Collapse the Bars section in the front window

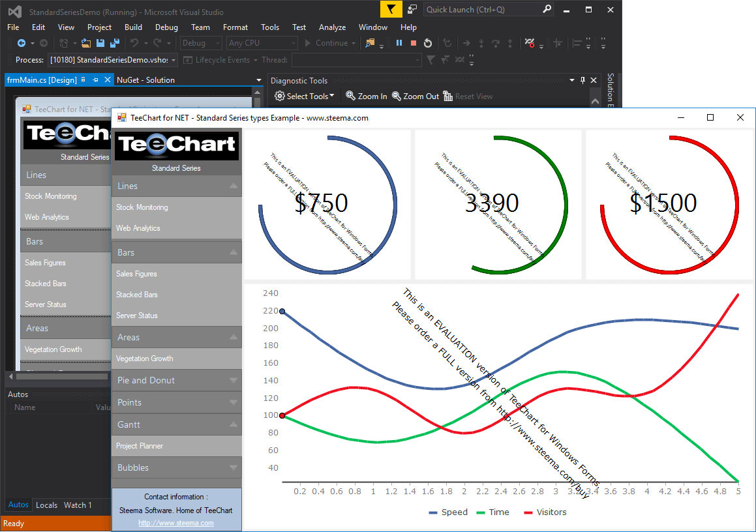234,252
